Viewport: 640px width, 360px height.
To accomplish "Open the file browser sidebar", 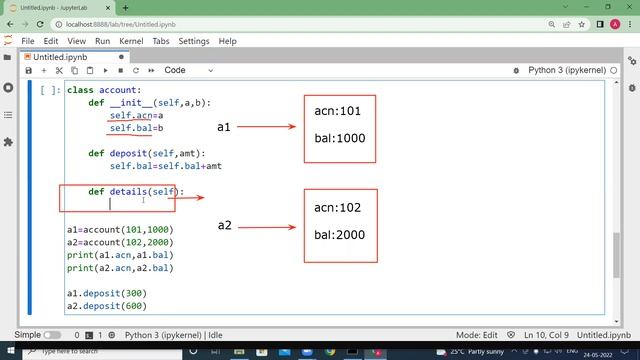I will (x=7, y=58).
